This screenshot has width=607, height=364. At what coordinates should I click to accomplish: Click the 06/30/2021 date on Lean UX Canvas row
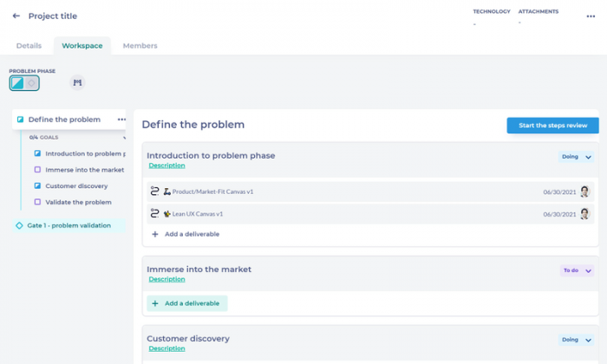coord(559,214)
